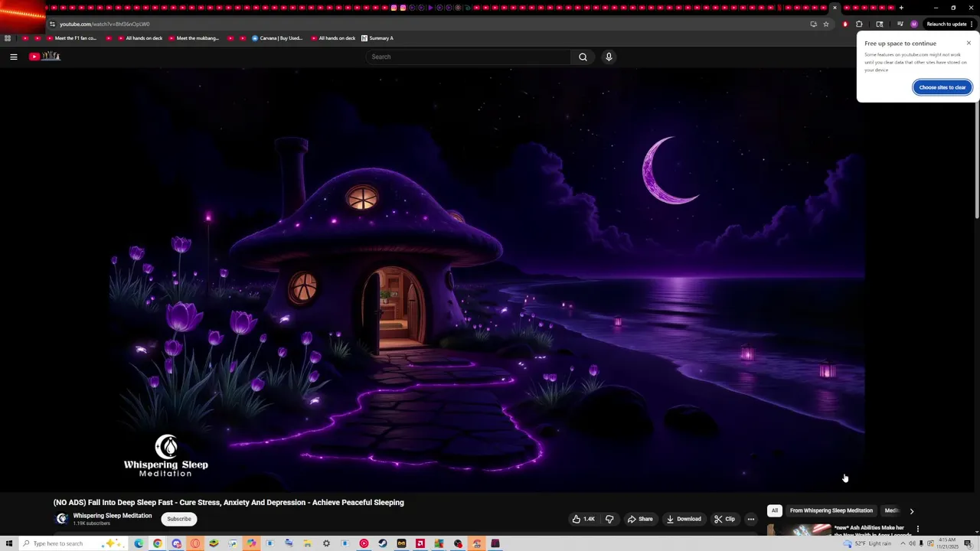Dismiss the Free up space popup
This screenshot has width=980, height=551.
pos(969,43)
